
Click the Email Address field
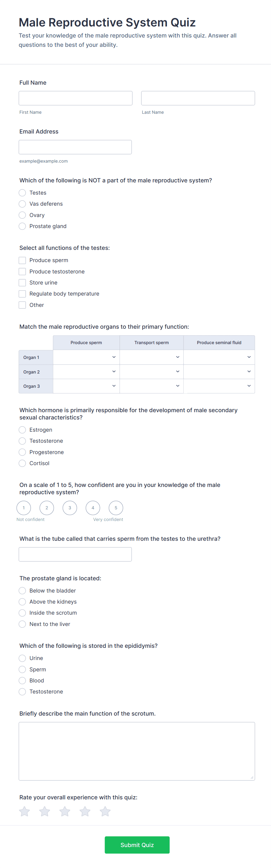tap(75, 147)
